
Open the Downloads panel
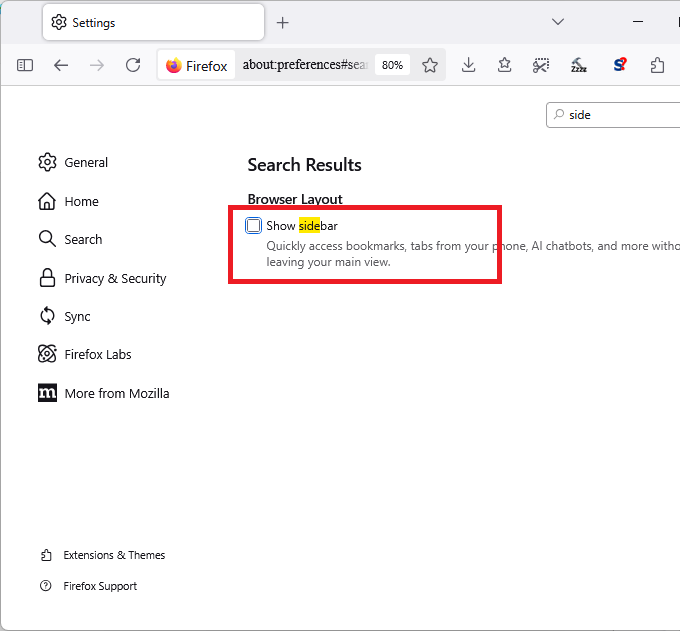(468, 65)
